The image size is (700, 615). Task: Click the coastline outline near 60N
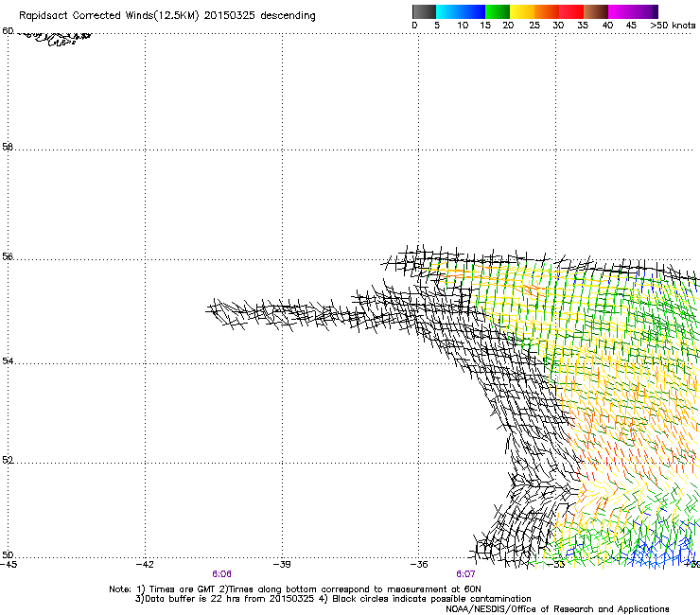(x=56, y=39)
